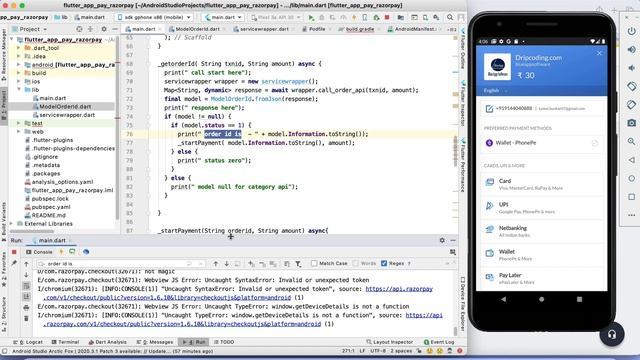
Task: Stop the run with red square in Run panel
Action: click(x=14, y=252)
